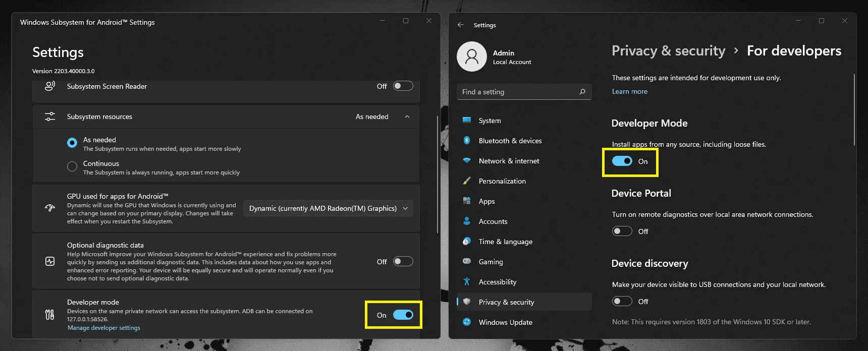
Task: Turn off Windows Developer Mode toggle
Action: click(x=622, y=161)
